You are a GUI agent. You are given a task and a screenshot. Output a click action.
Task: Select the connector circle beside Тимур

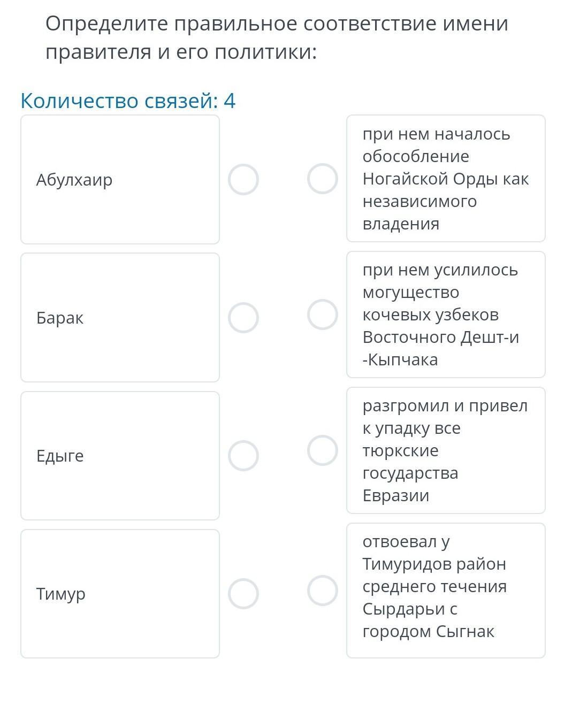243,594
